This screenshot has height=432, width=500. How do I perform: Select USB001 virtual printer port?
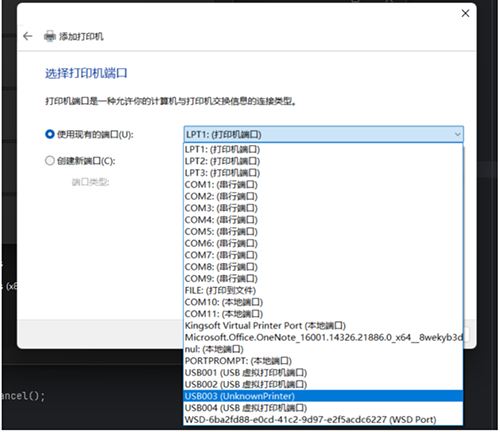(323, 373)
